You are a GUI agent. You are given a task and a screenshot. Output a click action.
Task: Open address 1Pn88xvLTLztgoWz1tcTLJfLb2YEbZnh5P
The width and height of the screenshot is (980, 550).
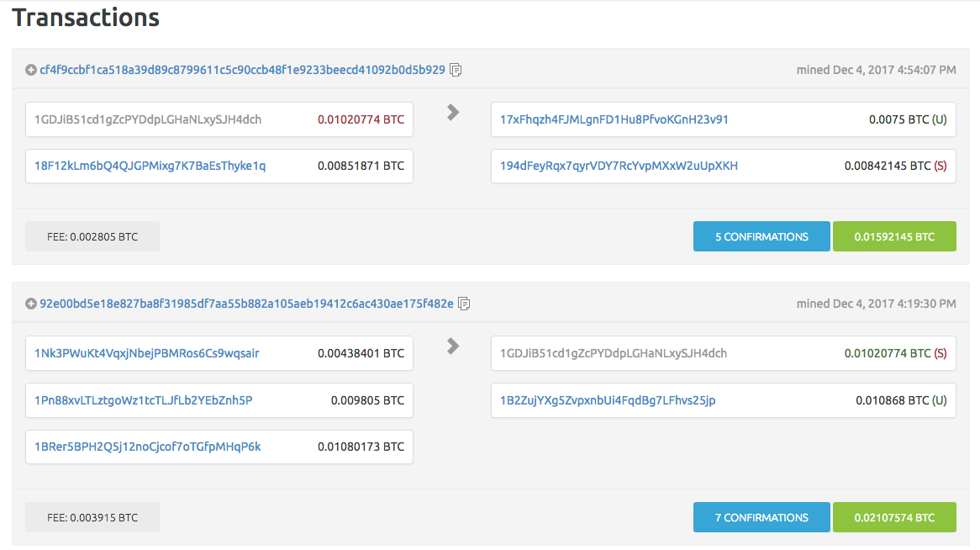143,400
